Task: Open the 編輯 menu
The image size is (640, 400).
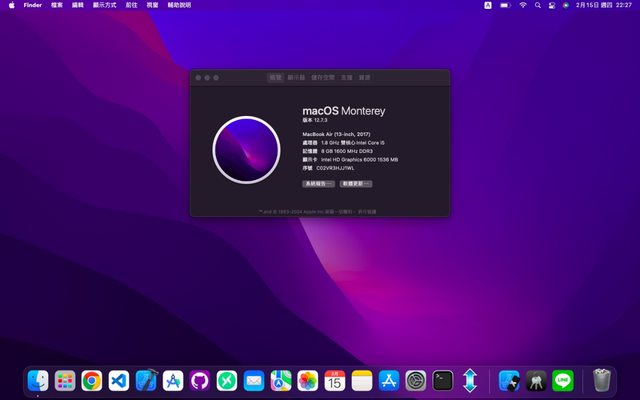Action: pos(78,5)
